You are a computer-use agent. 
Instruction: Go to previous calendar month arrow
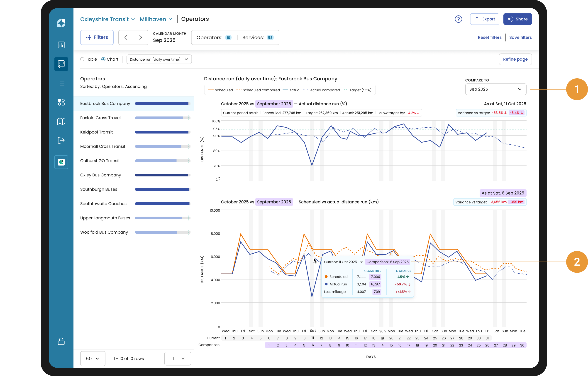(126, 37)
